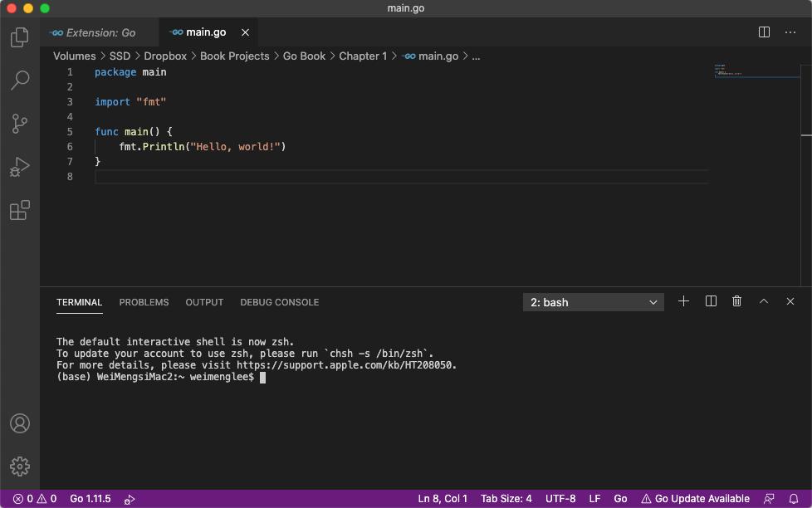Click the Book Projects breadcrumb
Screen dimensions: 812x508
235,56
